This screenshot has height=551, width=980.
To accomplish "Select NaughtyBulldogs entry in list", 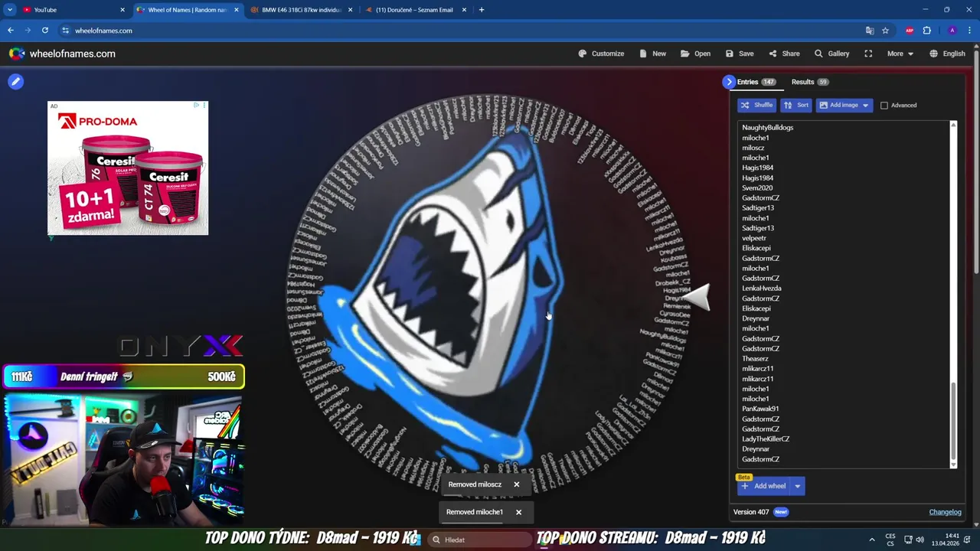I will coord(767,128).
